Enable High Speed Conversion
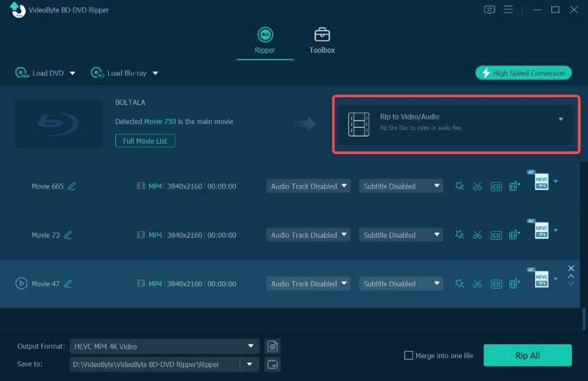Image resolution: width=588 pixels, height=381 pixels. pyautogui.click(x=523, y=73)
